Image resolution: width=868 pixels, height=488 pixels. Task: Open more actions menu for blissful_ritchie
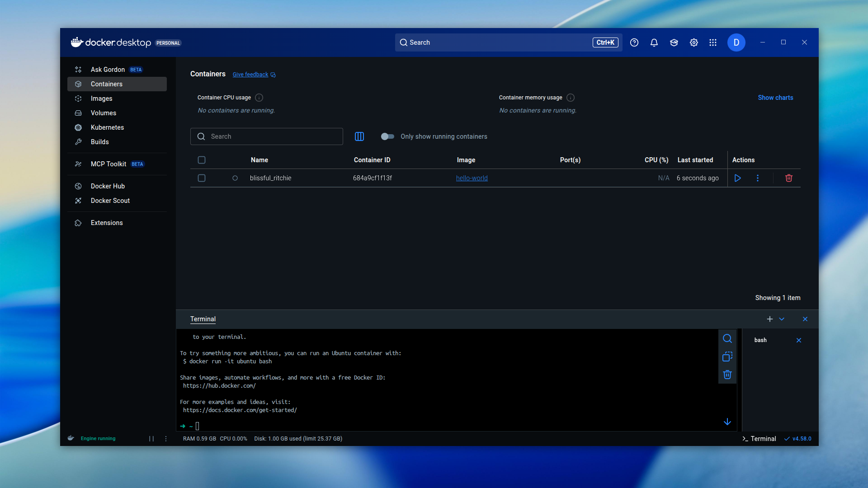[x=758, y=178]
